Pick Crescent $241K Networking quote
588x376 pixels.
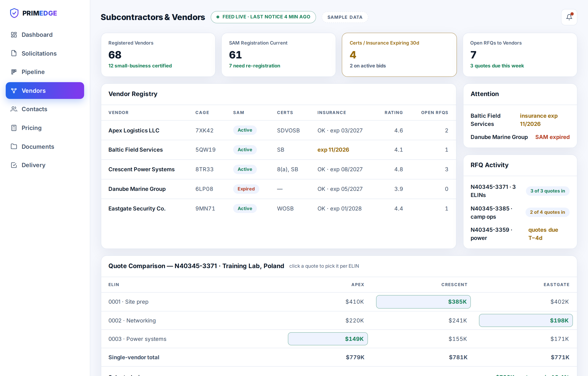[458, 320]
